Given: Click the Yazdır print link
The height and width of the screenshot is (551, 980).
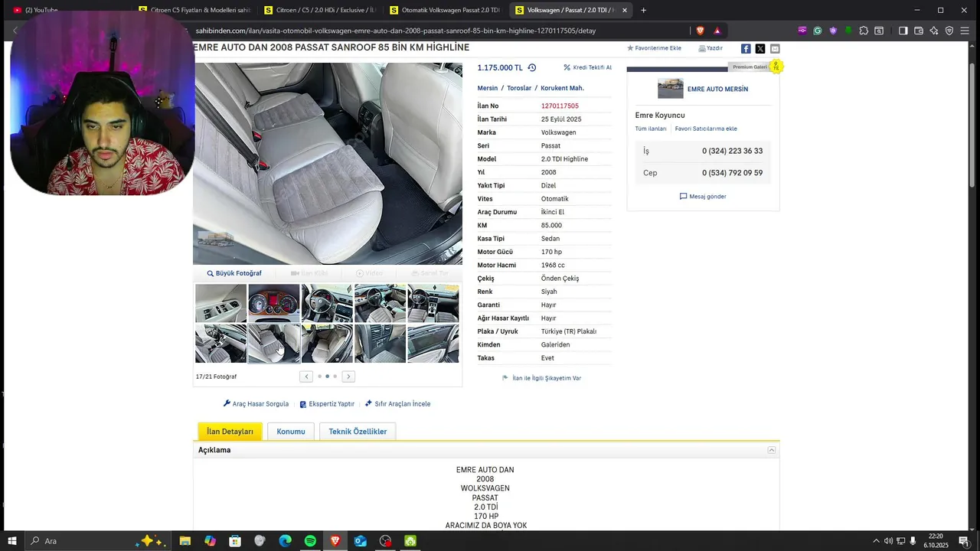Looking at the screenshot, I should (x=710, y=48).
